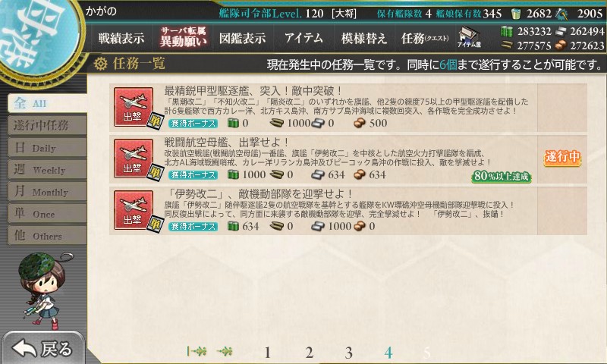Select the first quest's 出撃 sortie icon
Image resolution: width=607 pixels, height=364 pixels.
(134, 107)
